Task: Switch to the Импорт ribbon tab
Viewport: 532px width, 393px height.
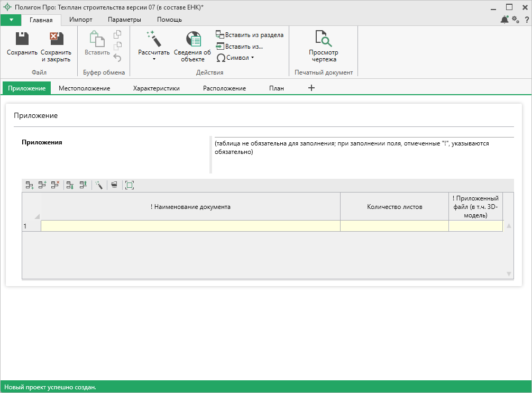Action: point(80,20)
